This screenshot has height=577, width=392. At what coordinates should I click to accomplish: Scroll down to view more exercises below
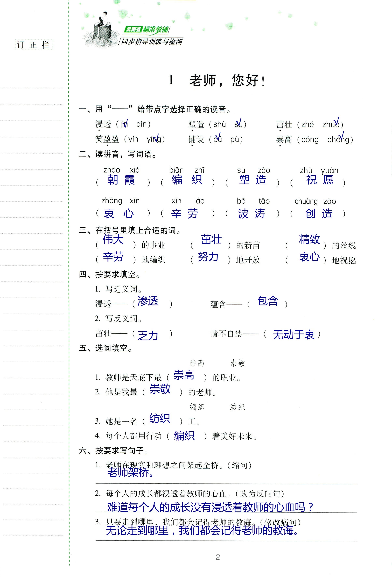[391, 564]
